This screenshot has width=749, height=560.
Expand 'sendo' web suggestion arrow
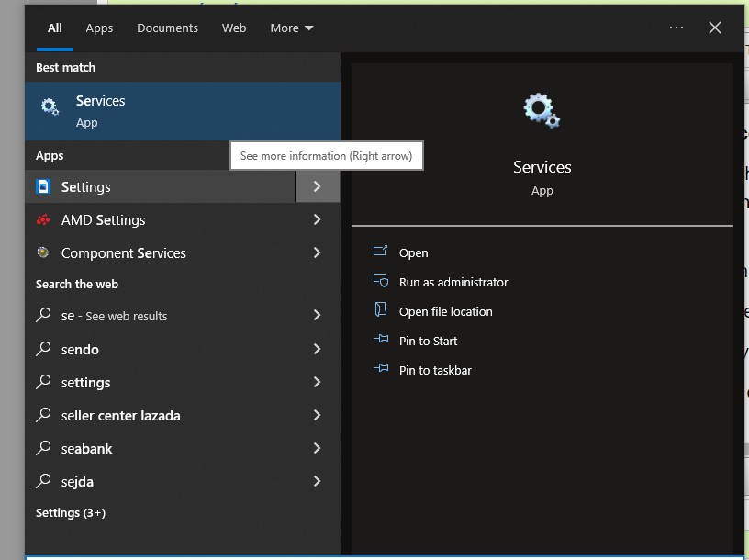click(x=318, y=349)
